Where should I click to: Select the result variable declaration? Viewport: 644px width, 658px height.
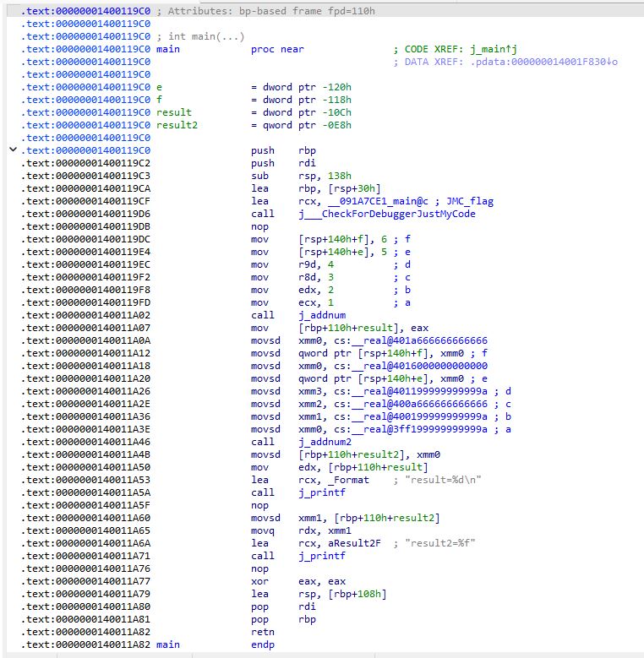coord(174,112)
